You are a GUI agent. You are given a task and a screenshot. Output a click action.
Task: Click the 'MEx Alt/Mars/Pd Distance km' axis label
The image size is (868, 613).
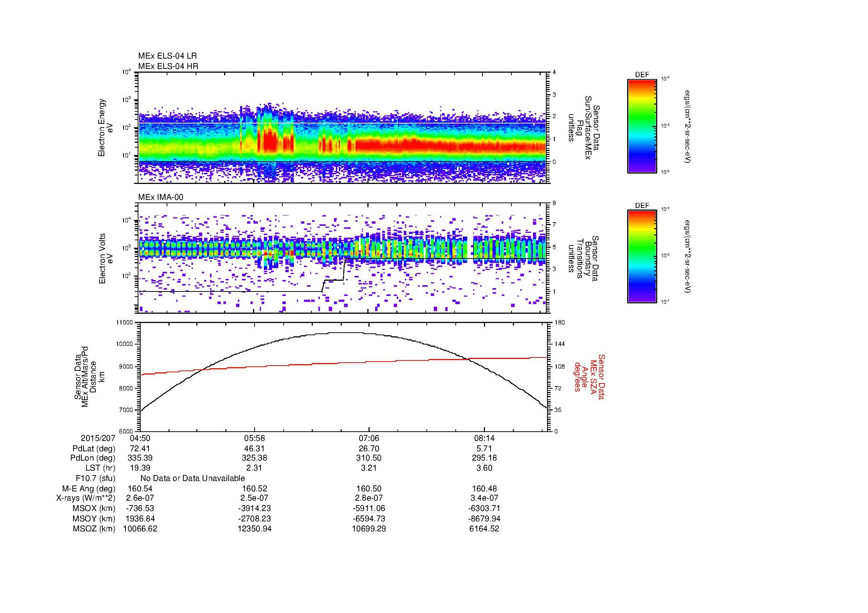(x=89, y=376)
